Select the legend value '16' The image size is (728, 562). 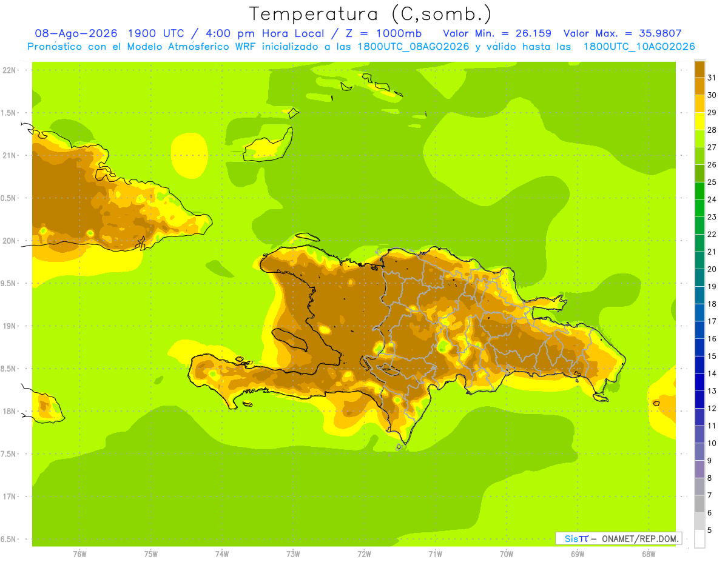pos(712,339)
